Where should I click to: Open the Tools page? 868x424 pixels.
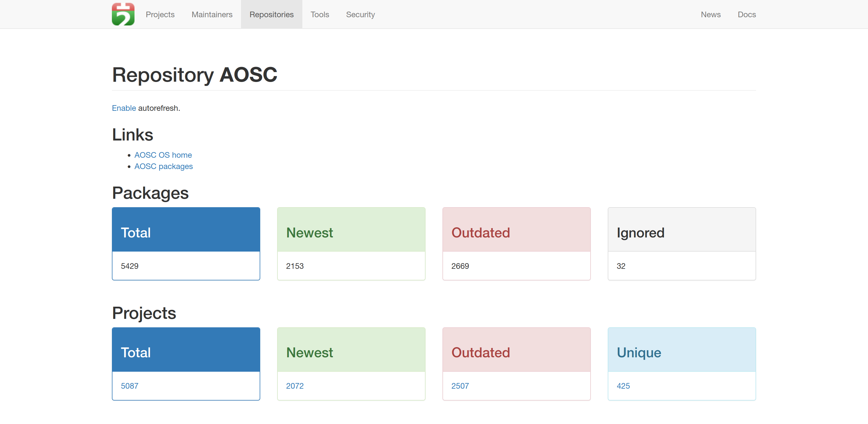click(x=320, y=14)
